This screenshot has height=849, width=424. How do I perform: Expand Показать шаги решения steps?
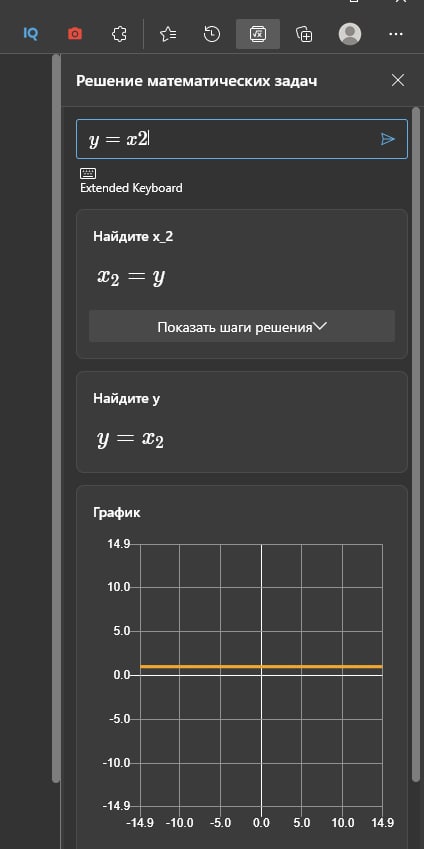coord(242,326)
